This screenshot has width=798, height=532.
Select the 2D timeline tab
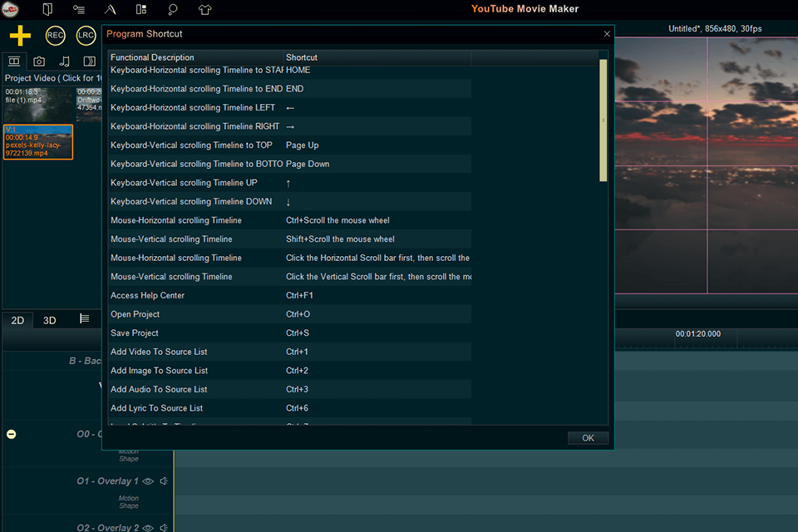(17, 320)
